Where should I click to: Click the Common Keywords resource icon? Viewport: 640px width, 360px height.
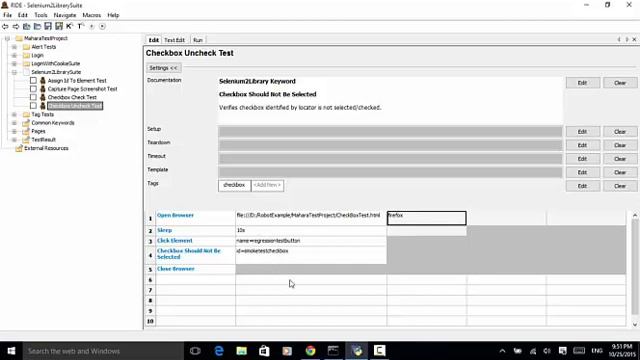click(26, 122)
